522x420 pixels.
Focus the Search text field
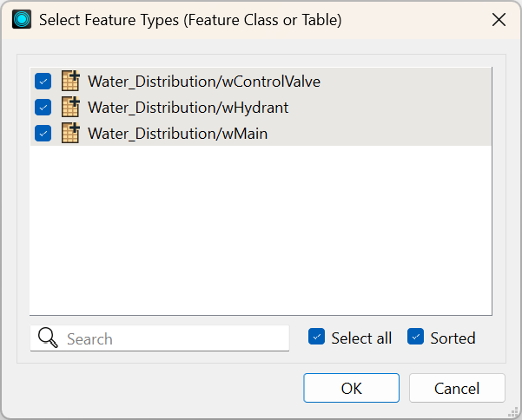coord(160,338)
